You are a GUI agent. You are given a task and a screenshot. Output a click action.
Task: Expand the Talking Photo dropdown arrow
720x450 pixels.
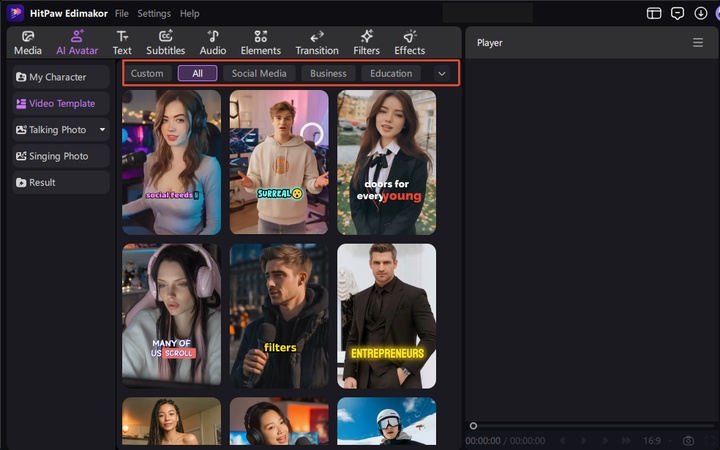click(x=102, y=130)
